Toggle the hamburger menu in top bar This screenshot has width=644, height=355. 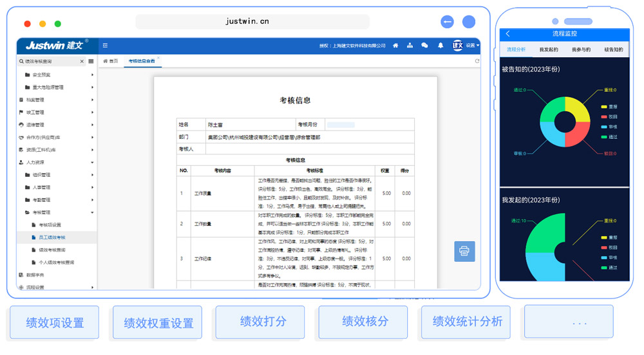pos(105,46)
